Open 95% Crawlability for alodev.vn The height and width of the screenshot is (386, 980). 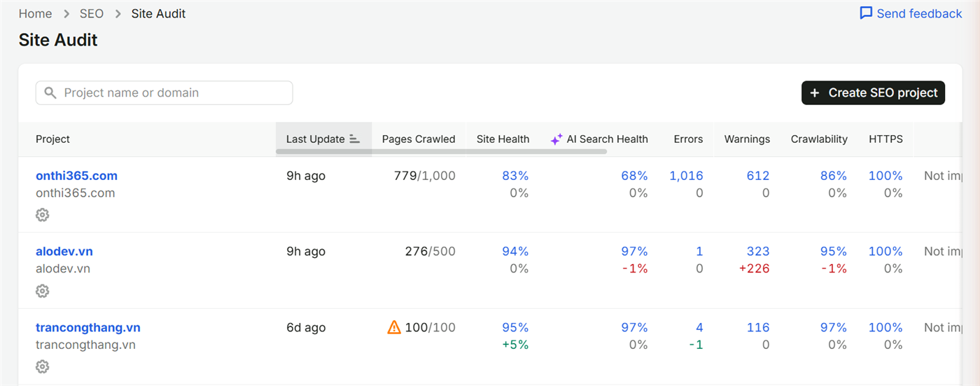pos(834,251)
